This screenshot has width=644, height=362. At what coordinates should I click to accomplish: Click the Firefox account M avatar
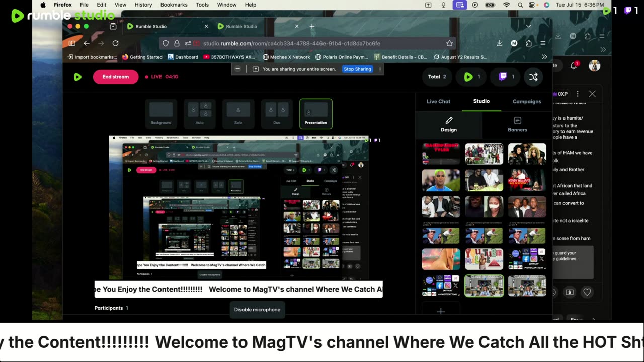pyautogui.click(x=514, y=43)
